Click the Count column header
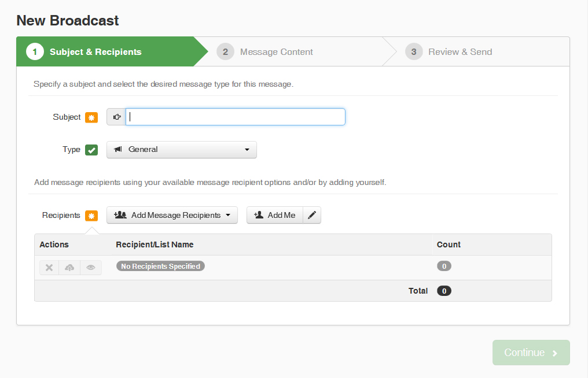Viewport: 588px width, 378px height. pyautogui.click(x=449, y=244)
